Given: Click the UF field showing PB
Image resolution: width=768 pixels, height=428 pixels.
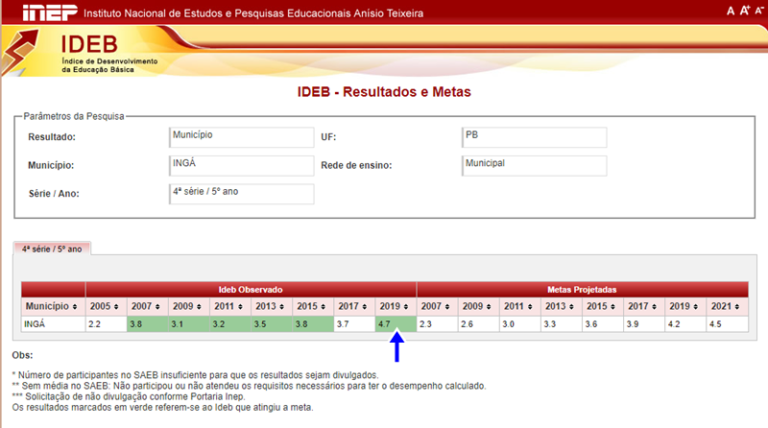Looking at the screenshot, I should click(x=534, y=137).
